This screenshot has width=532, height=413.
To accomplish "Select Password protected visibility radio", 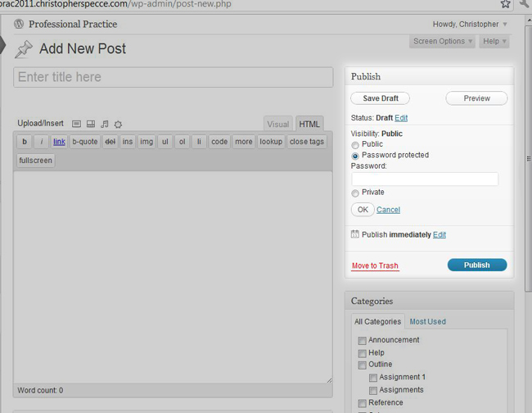I will [355, 156].
